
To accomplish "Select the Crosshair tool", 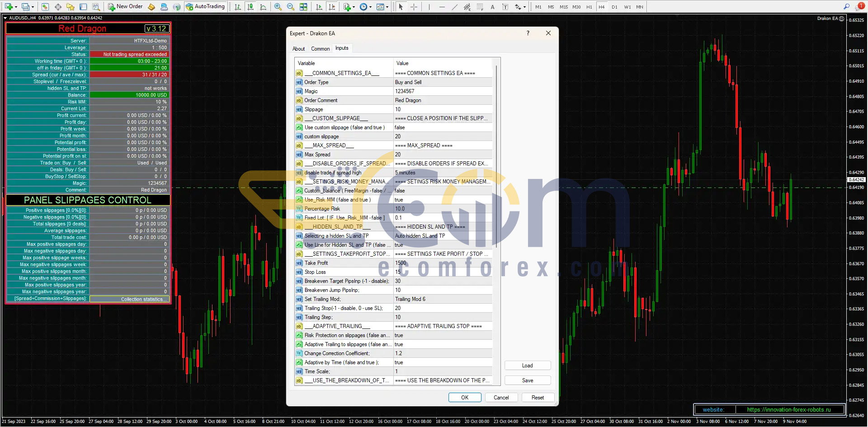I will 414,7.
